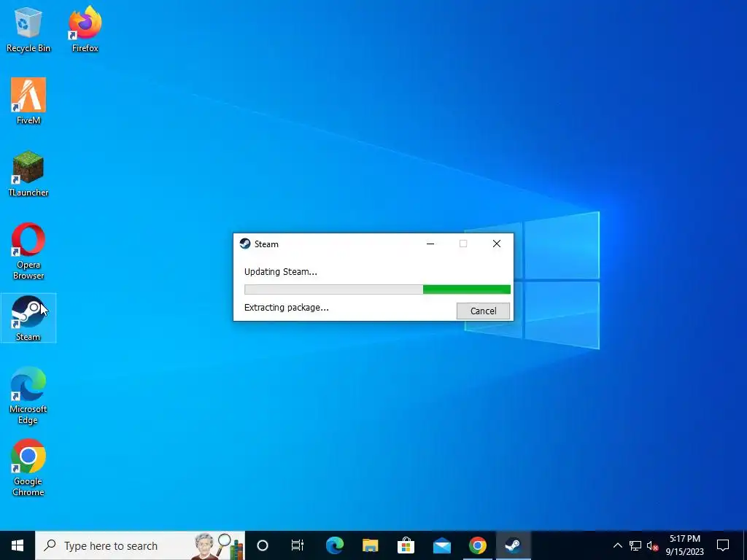
Task: Select the Firefox desktop shortcut
Action: [x=85, y=29]
